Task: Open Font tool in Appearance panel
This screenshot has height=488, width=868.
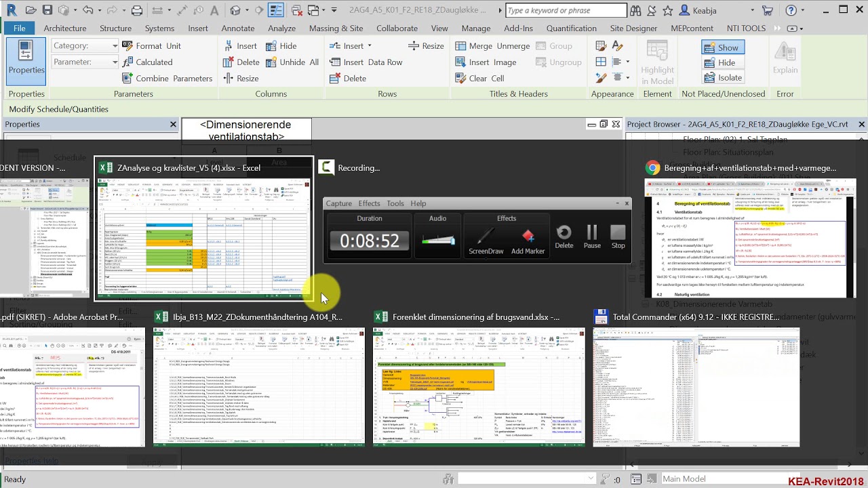Action: click(617, 45)
